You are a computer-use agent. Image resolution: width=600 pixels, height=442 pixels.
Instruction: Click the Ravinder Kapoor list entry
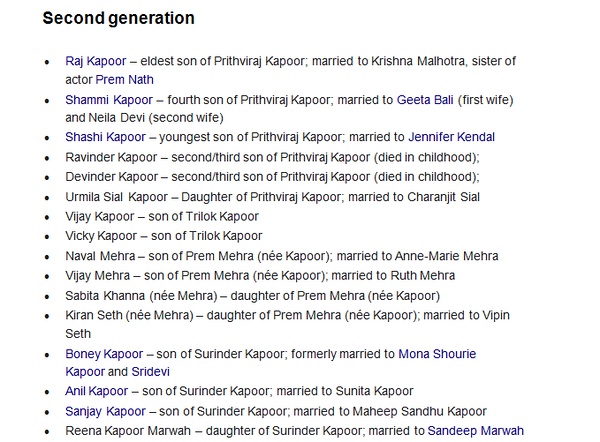pyautogui.click(x=272, y=157)
